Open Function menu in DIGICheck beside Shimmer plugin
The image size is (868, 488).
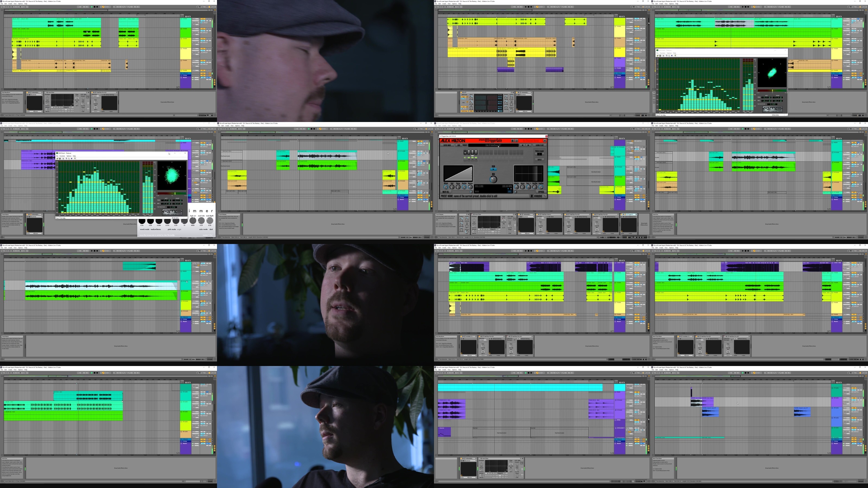coord(62,156)
